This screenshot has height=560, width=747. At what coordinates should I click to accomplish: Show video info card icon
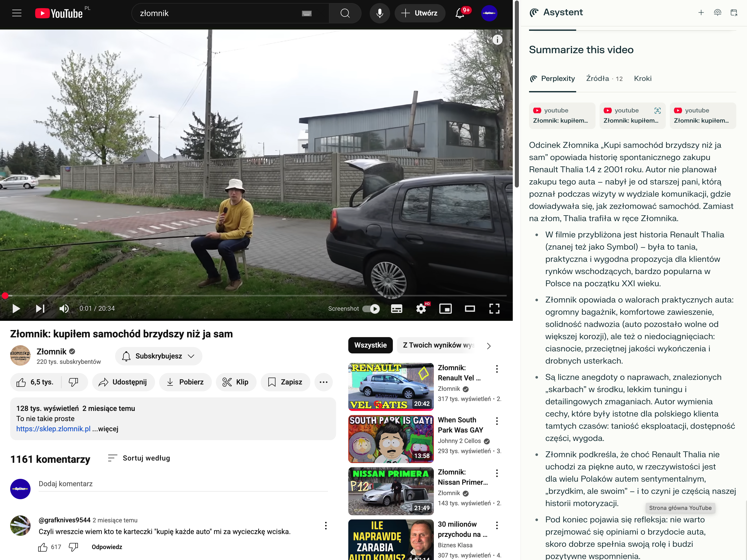tap(497, 40)
